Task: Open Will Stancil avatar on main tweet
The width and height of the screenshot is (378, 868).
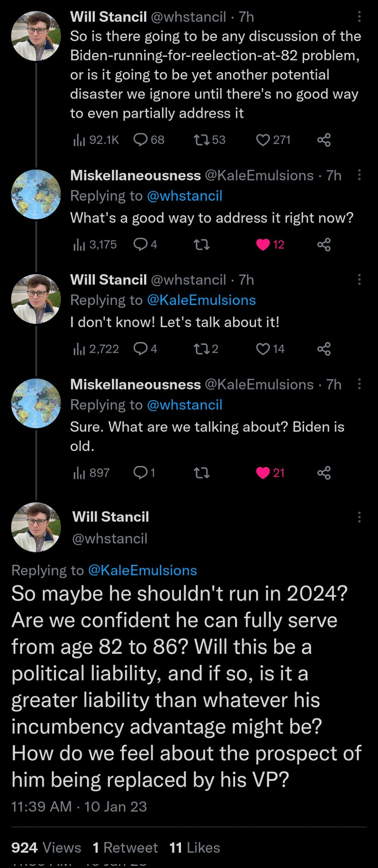Action: coord(36,527)
